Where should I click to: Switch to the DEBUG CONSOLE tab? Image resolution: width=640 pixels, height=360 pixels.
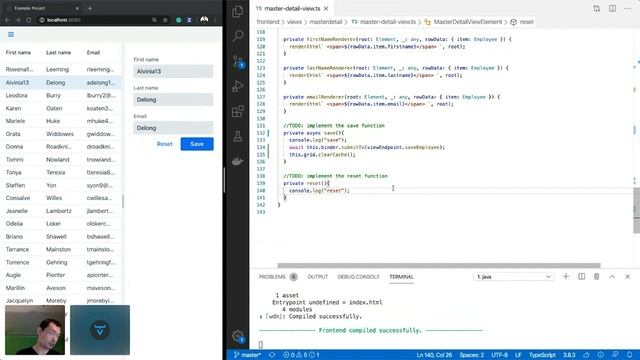[358, 277]
